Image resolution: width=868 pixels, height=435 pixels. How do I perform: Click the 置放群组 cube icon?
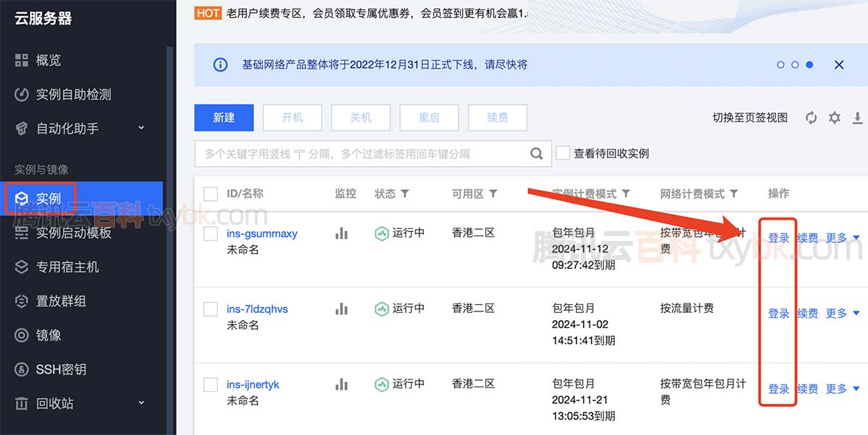[22, 301]
